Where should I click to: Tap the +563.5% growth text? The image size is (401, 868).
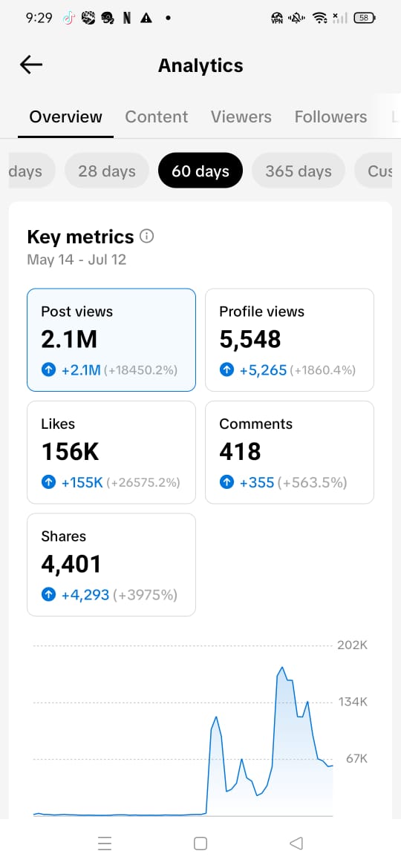click(x=313, y=483)
